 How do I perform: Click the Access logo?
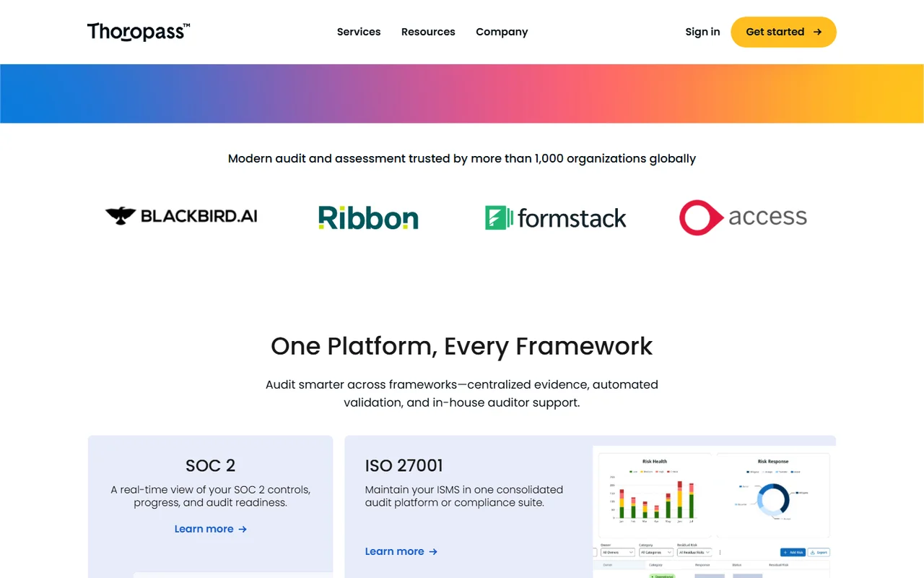point(743,217)
